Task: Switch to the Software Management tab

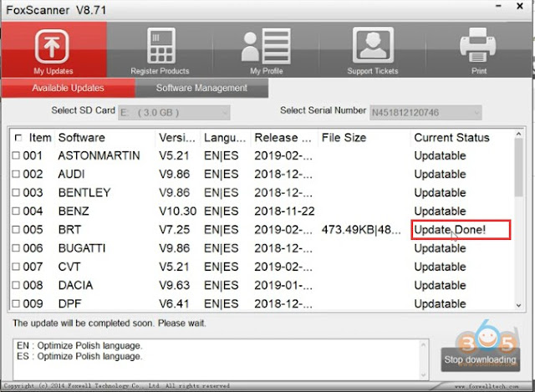Action: pyautogui.click(x=201, y=88)
